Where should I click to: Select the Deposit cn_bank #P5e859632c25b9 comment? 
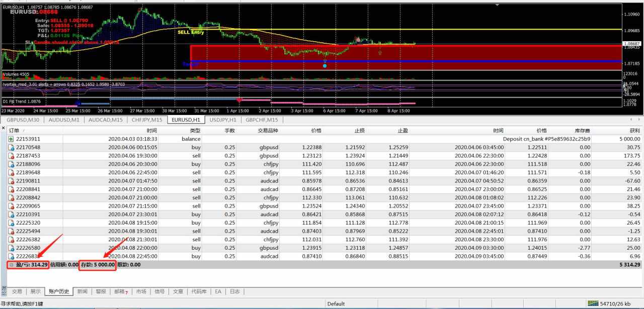pos(547,139)
